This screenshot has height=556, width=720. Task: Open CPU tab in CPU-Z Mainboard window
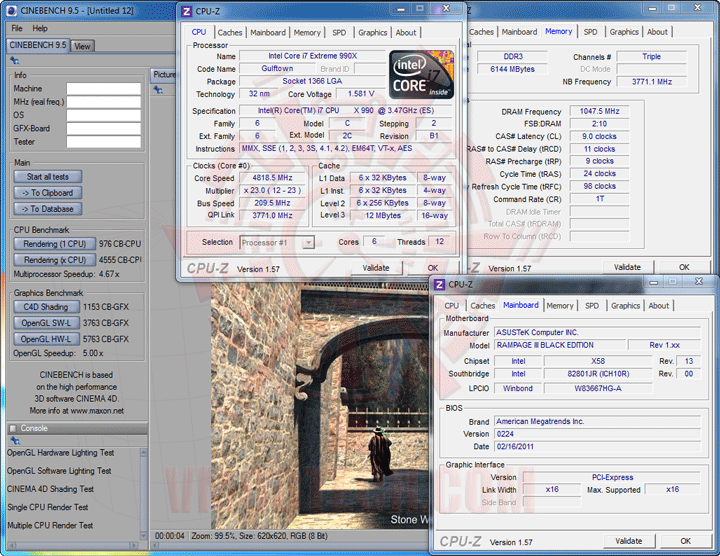(451, 305)
